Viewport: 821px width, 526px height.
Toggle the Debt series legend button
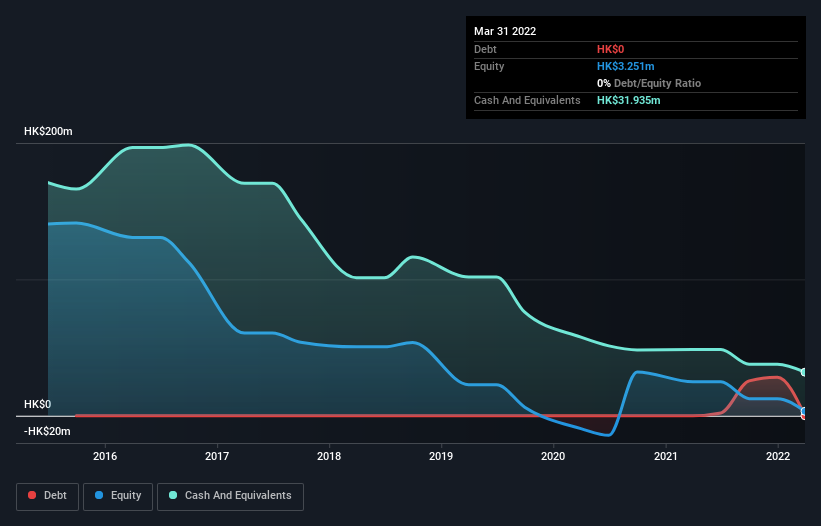48,496
